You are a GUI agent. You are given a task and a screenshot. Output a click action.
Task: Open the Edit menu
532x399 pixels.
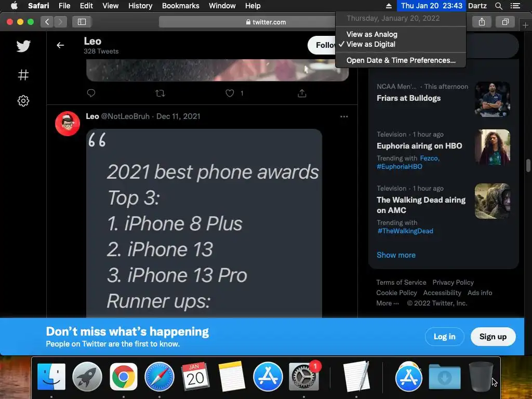[x=86, y=6]
